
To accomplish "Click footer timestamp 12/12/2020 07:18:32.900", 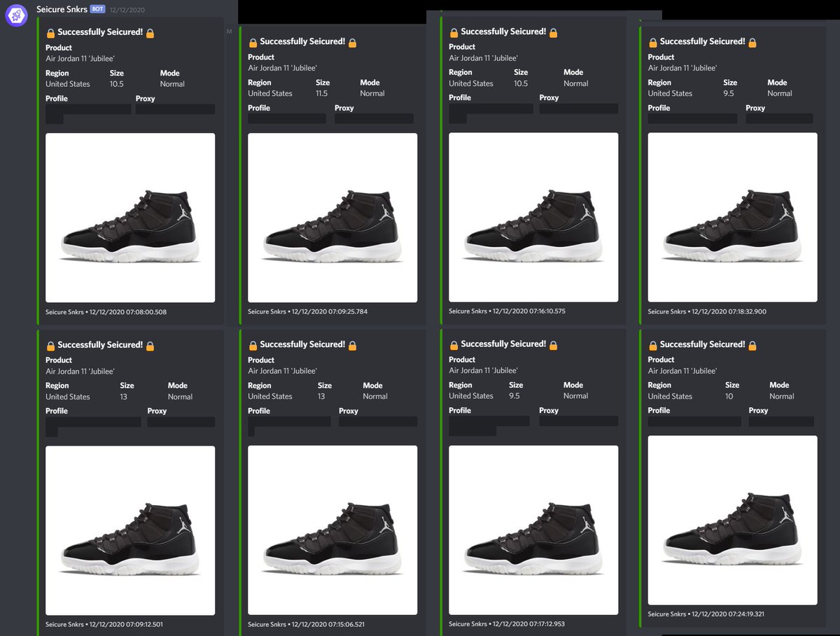I will 729,312.
